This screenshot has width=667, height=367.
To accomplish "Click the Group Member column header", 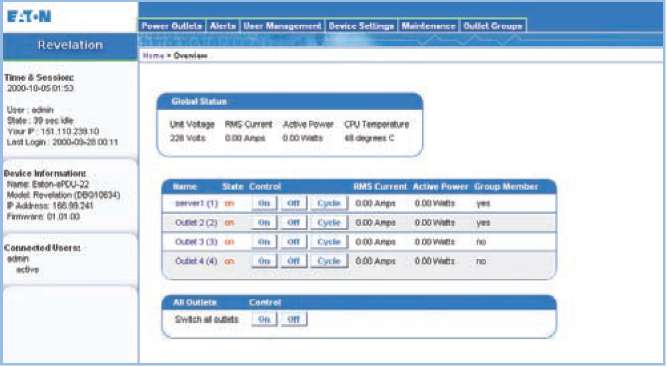I will tap(506, 187).
